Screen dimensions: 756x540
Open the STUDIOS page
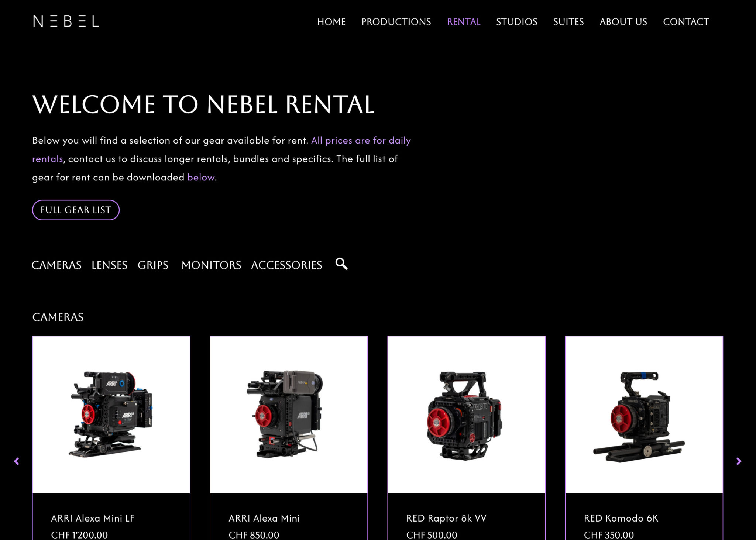click(516, 22)
